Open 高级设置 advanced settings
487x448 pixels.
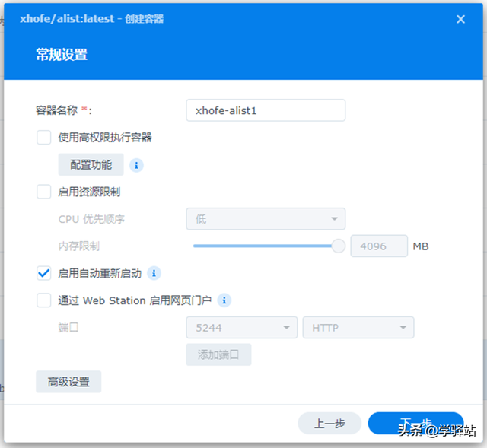(x=68, y=382)
